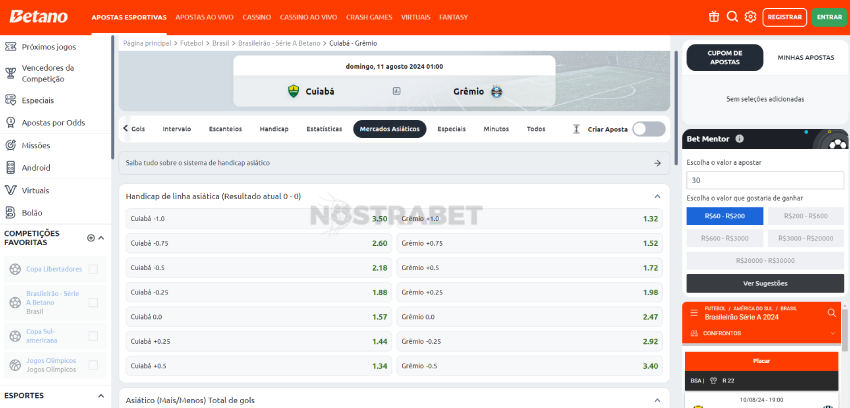The image size is (850, 408).
Task: Open the settings gear icon
Action: (x=750, y=17)
